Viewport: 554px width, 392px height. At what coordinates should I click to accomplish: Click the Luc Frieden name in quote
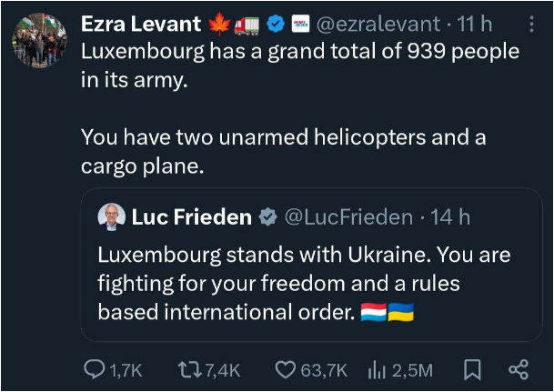pos(190,217)
